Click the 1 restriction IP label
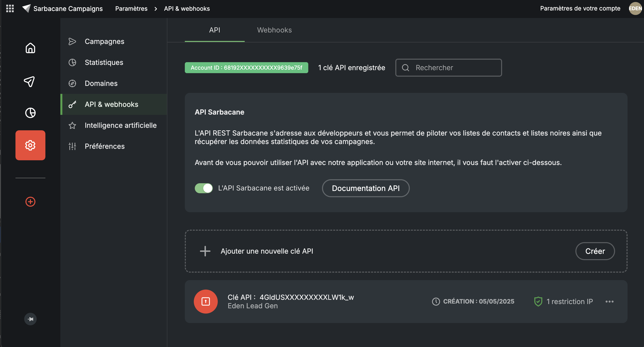Viewport: 644px width, 347px height. (x=569, y=302)
